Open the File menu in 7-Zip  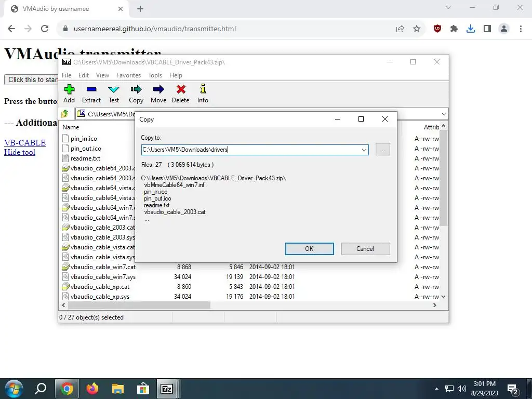click(66, 75)
